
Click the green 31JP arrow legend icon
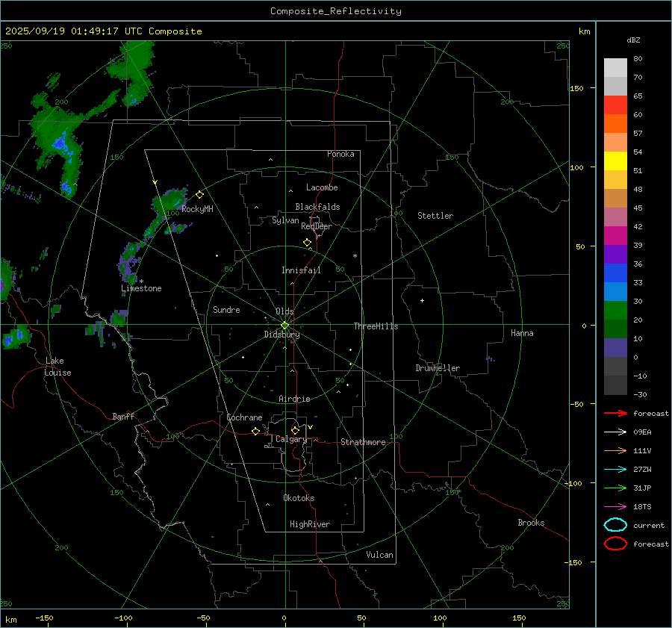point(615,488)
